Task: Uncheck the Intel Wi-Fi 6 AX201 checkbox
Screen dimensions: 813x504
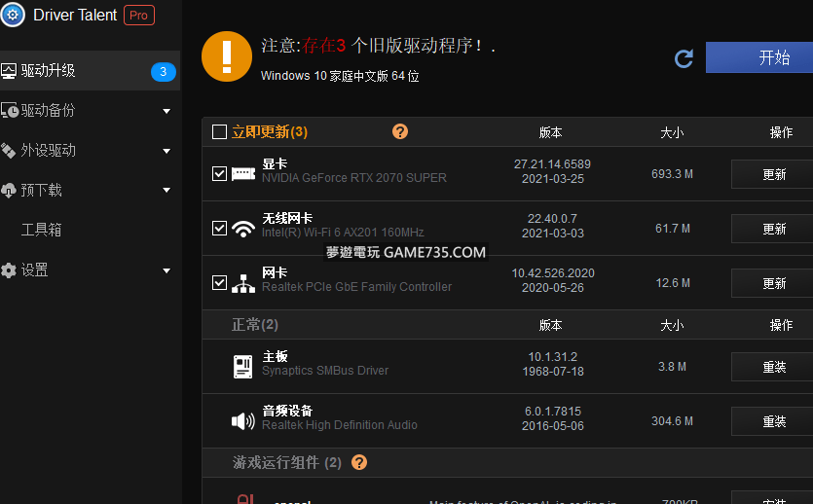Action: [219, 229]
